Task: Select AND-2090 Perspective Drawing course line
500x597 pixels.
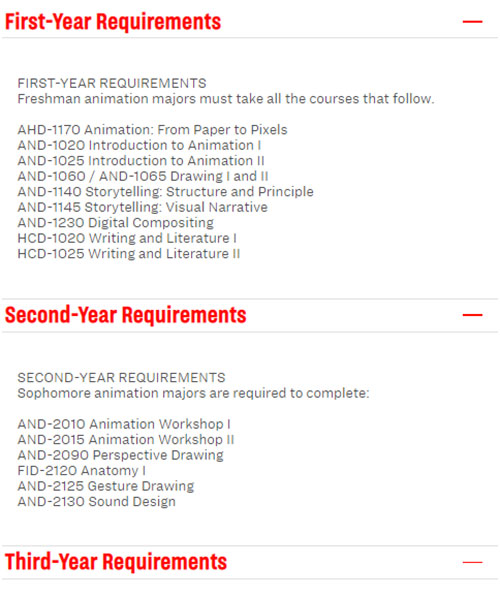Action: (120, 455)
